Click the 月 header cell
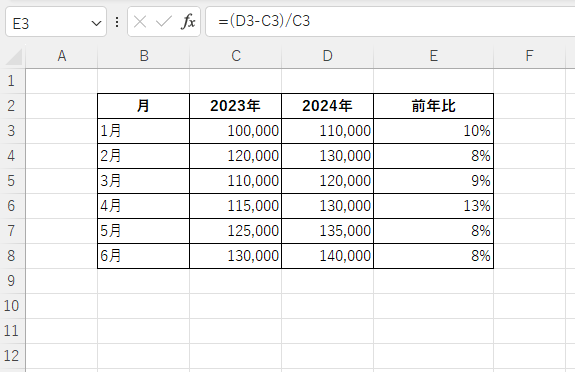The height and width of the screenshot is (372, 575). click(x=144, y=106)
